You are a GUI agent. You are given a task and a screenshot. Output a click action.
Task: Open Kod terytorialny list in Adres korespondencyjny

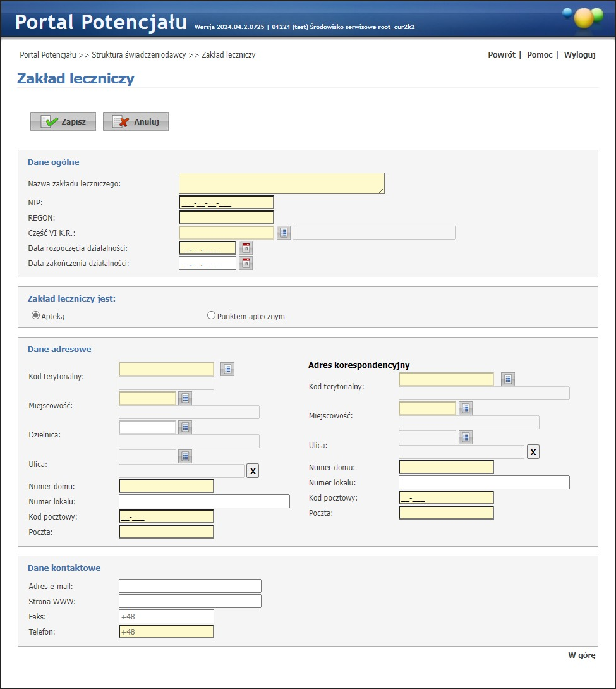[508, 379]
